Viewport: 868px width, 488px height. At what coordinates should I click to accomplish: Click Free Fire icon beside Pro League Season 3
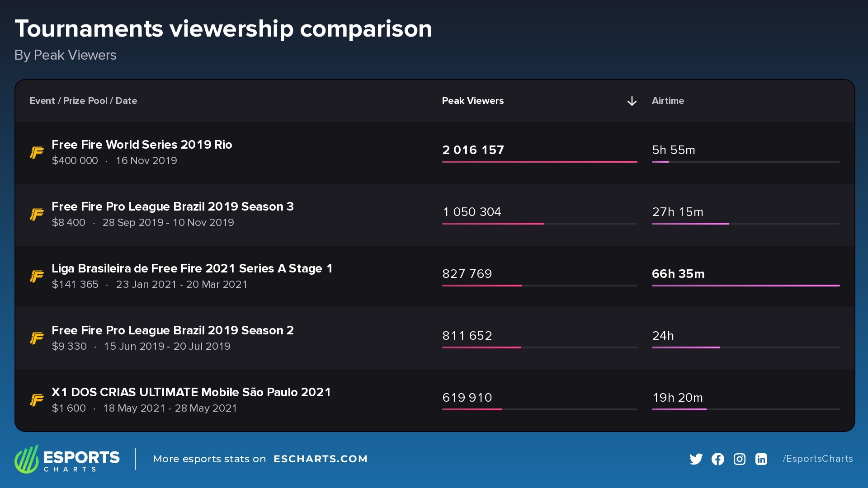coord(37,214)
